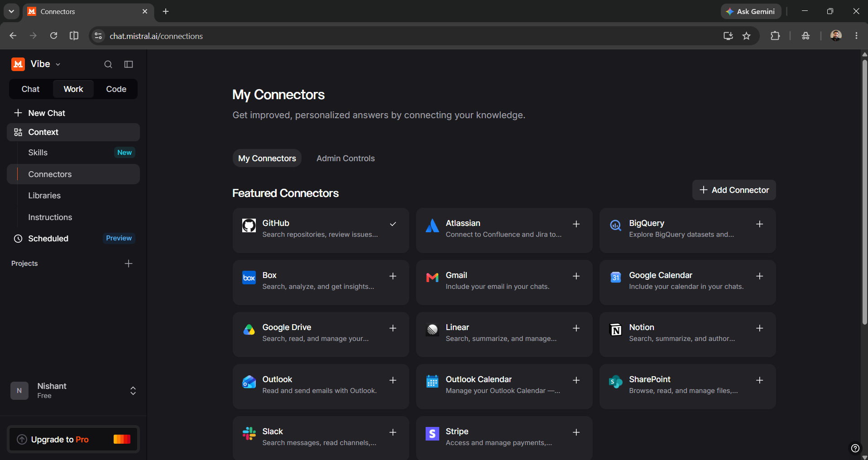Open the Outlook Calendar card title
The image size is (868, 460).
coord(479,379)
